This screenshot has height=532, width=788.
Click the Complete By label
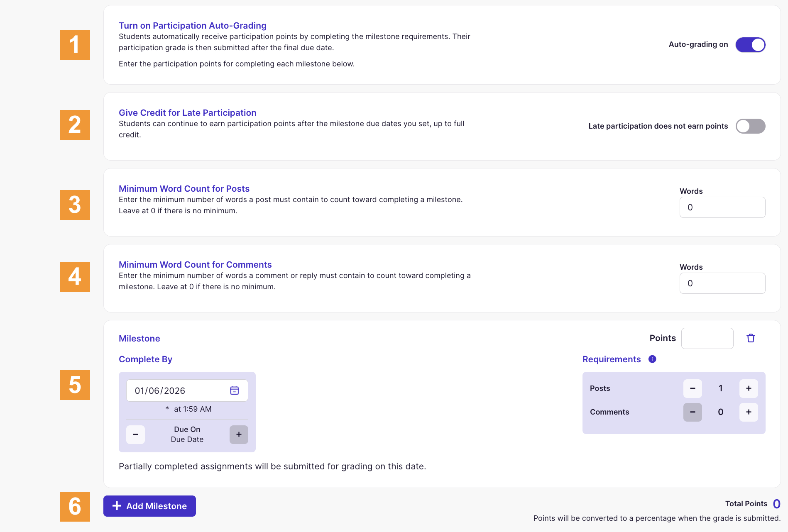145,359
